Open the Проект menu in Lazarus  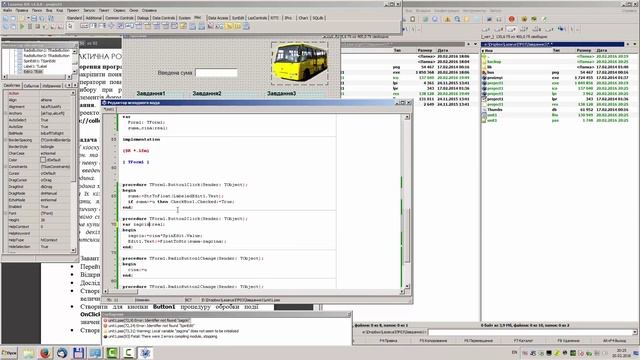73,10
